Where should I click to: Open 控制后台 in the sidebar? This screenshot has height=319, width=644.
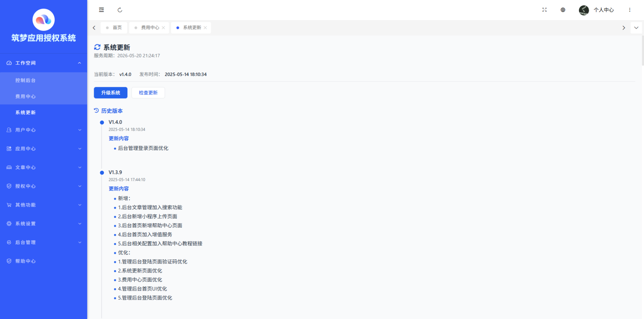tap(25, 80)
